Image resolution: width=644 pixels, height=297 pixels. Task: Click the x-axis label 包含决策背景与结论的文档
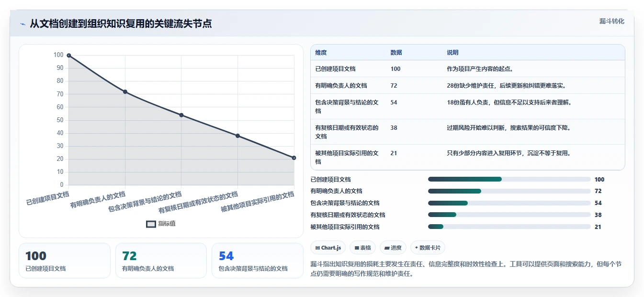click(x=145, y=202)
